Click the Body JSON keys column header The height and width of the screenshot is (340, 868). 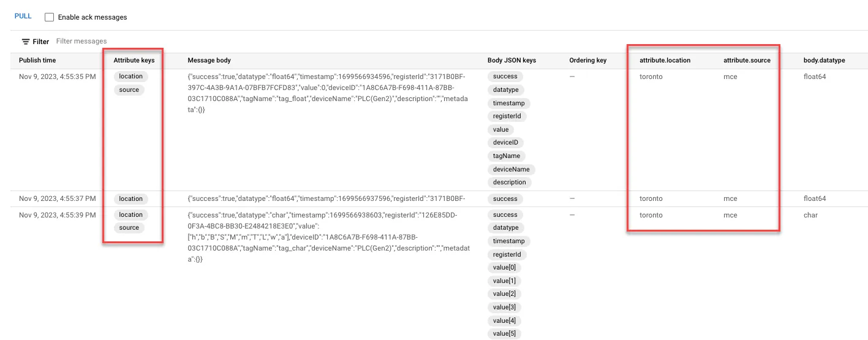(x=511, y=60)
